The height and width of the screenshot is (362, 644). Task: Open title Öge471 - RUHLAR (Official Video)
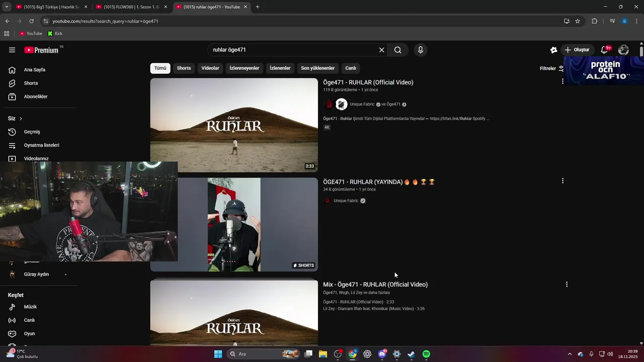(368, 82)
